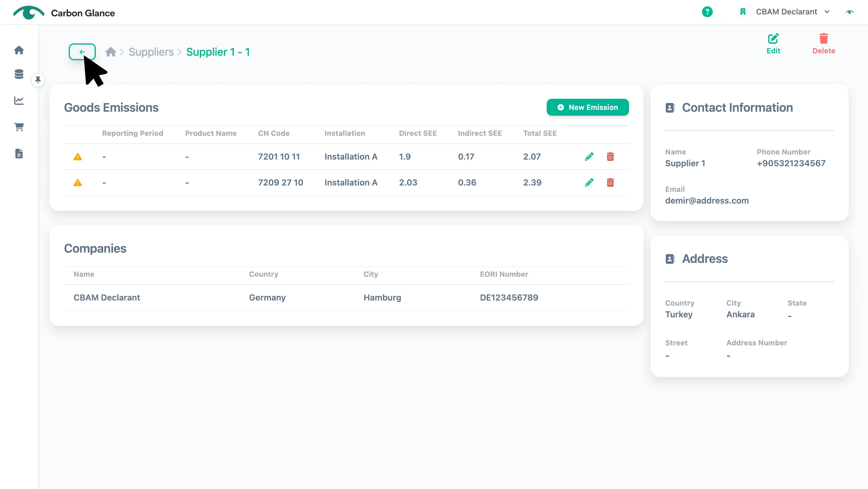Image resolution: width=868 pixels, height=489 pixels.
Task: Edit the 7201 10 11 emission row
Action: click(x=589, y=157)
